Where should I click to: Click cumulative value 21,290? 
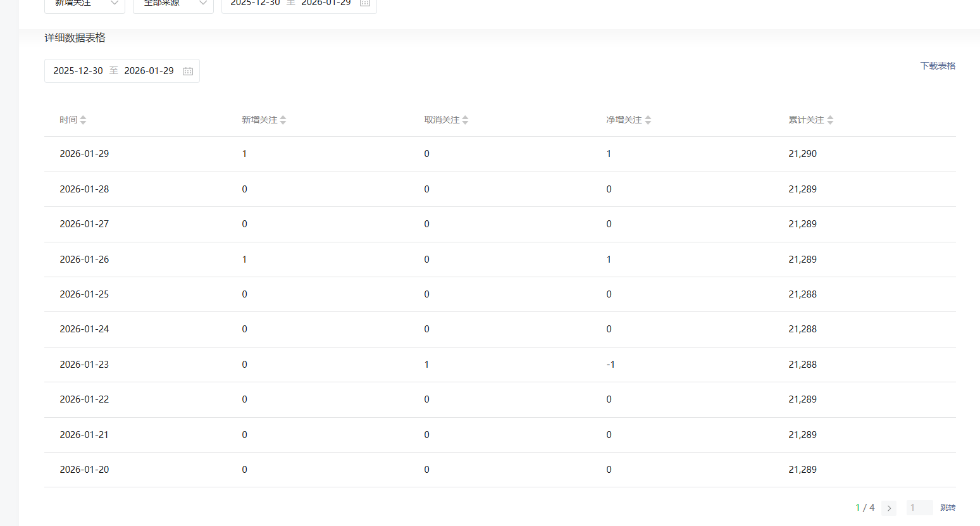tap(802, 154)
